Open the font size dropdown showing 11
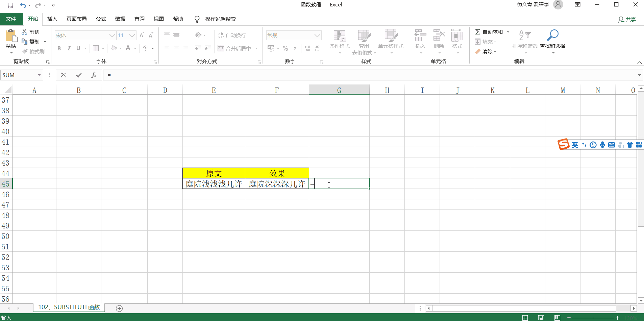Image resolution: width=644 pixels, height=321 pixels. [x=132, y=35]
